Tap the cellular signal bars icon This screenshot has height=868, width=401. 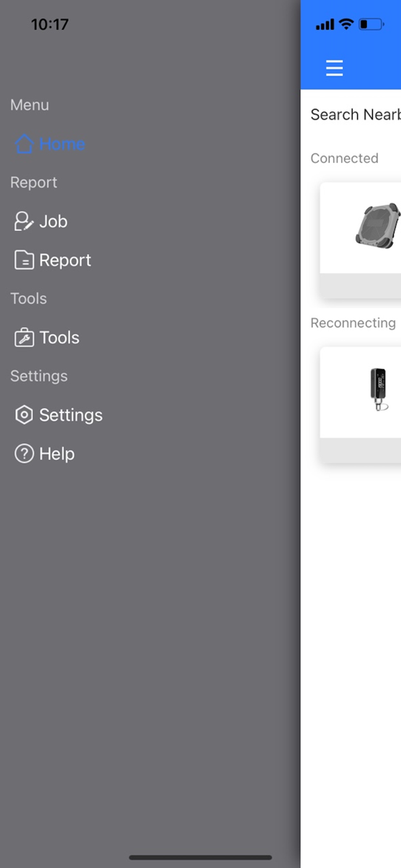pyautogui.click(x=325, y=24)
